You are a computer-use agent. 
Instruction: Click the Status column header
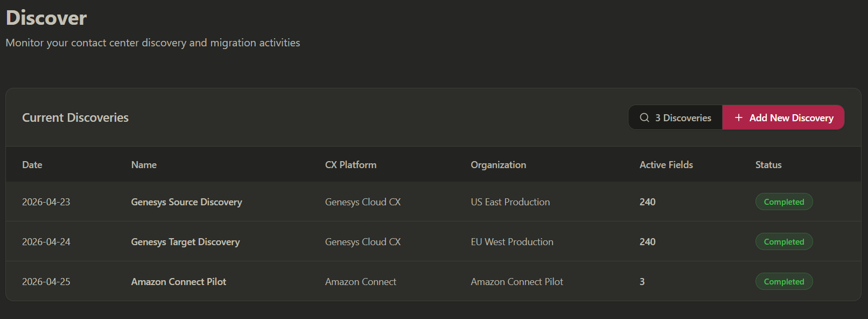pos(768,165)
